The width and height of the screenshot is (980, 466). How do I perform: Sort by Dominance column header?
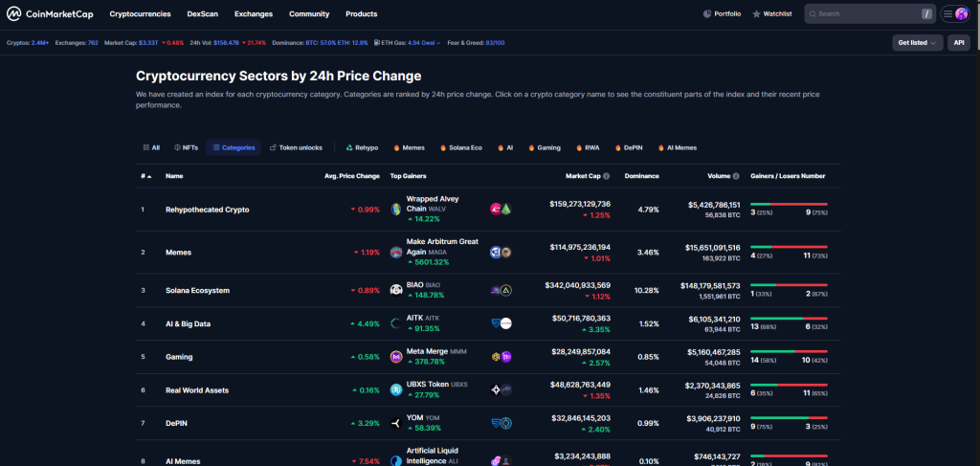[641, 176]
